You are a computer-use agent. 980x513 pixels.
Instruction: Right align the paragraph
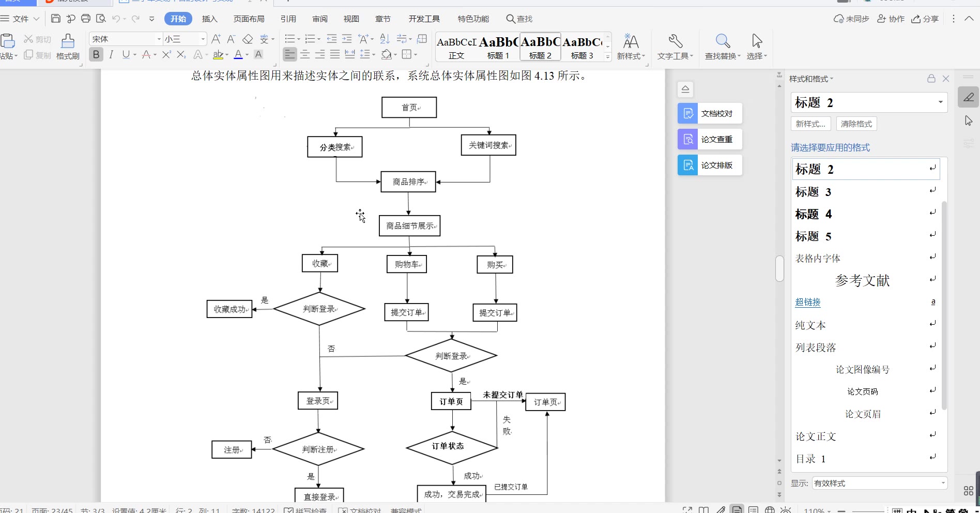[320, 54]
